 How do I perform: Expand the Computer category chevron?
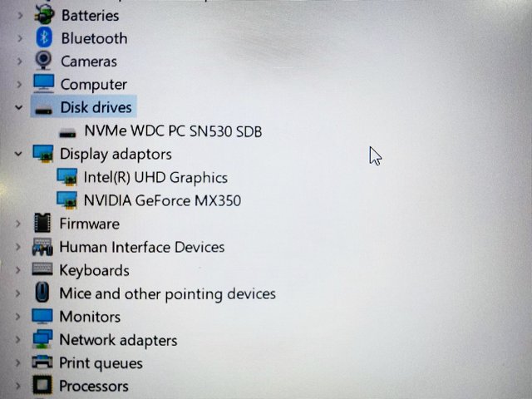(x=19, y=84)
